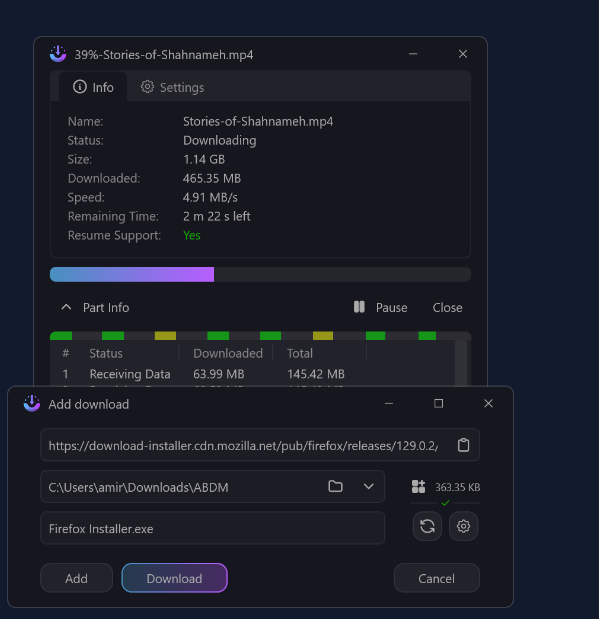Switch to the Info tab
This screenshot has width=599, height=619.
(x=93, y=87)
